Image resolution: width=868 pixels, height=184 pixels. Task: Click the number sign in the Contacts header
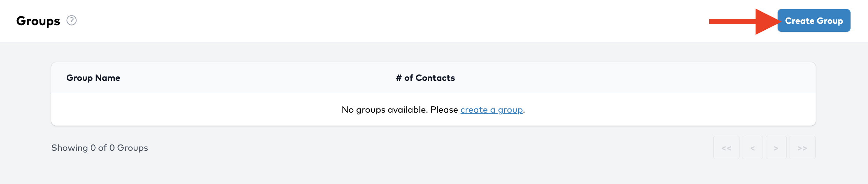pyautogui.click(x=399, y=78)
